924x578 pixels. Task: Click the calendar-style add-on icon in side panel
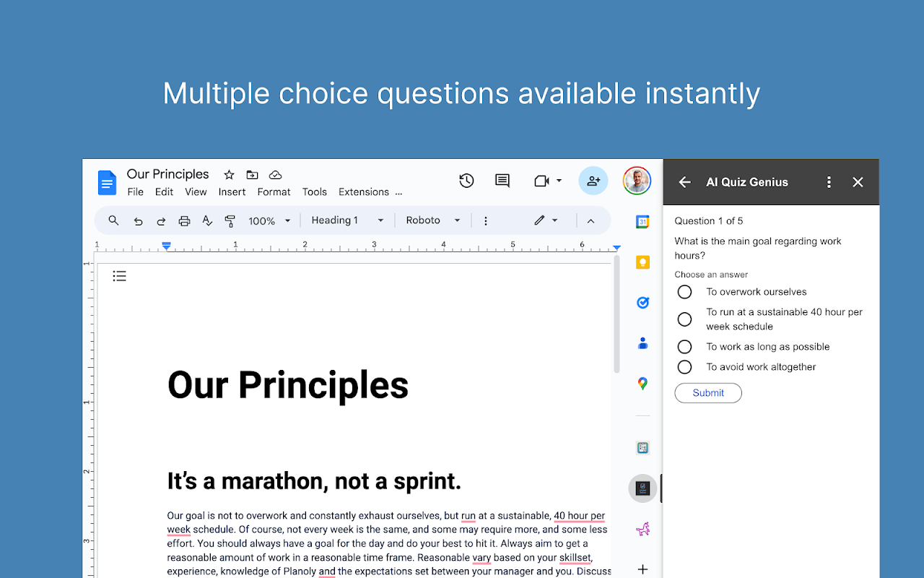coord(642,448)
